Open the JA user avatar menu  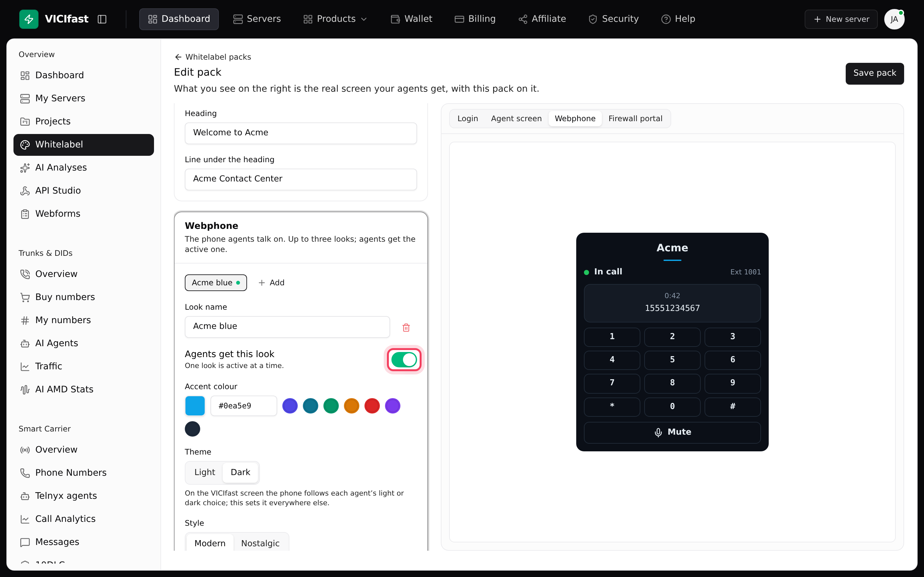[894, 19]
